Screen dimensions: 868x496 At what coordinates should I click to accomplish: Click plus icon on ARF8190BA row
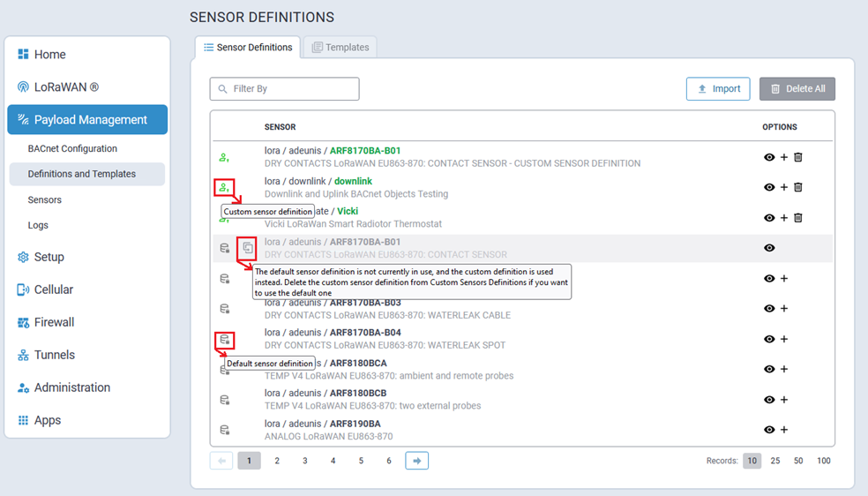tap(784, 430)
